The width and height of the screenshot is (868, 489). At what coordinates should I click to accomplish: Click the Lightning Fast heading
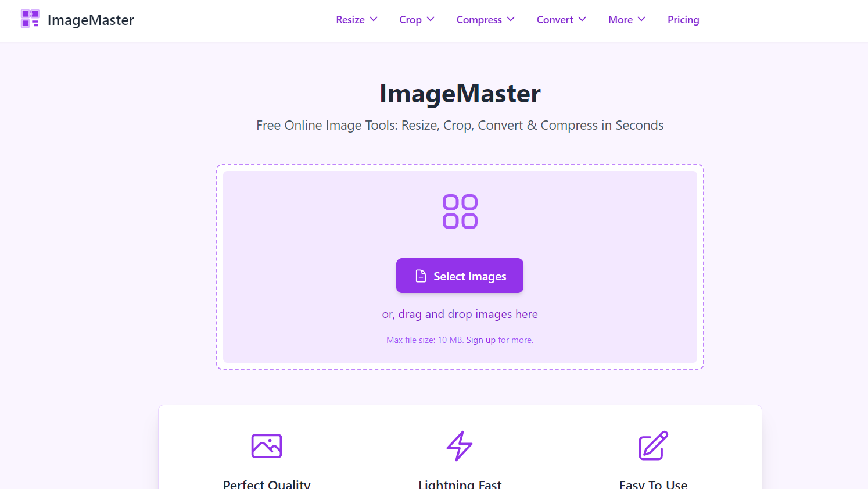460,484
